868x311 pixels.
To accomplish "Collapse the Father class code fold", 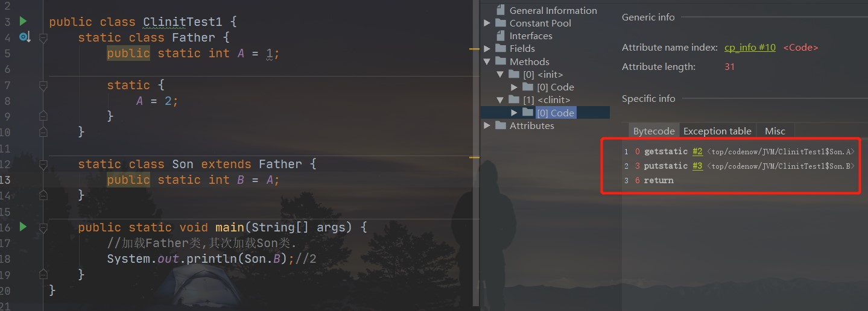I will pyautogui.click(x=43, y=38).
